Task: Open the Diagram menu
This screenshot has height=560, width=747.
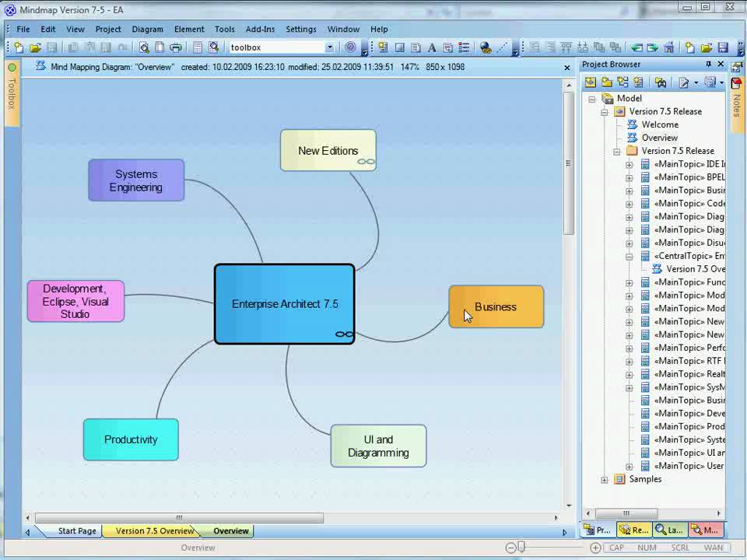Action: click(147, 29)
